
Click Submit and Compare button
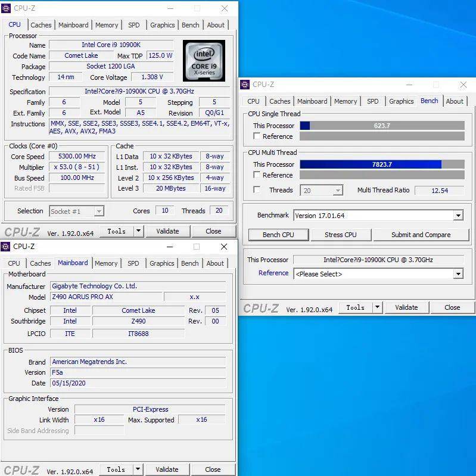[x=421, y=235]
